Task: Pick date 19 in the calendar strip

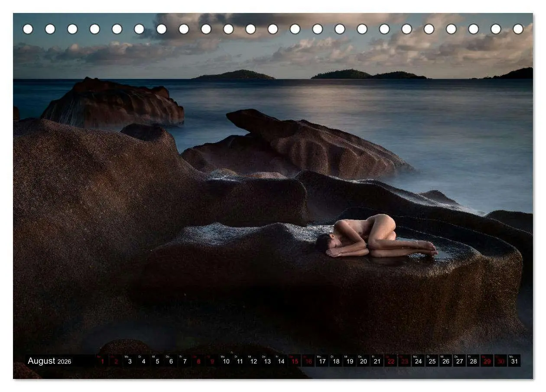Action: [350, 360]
